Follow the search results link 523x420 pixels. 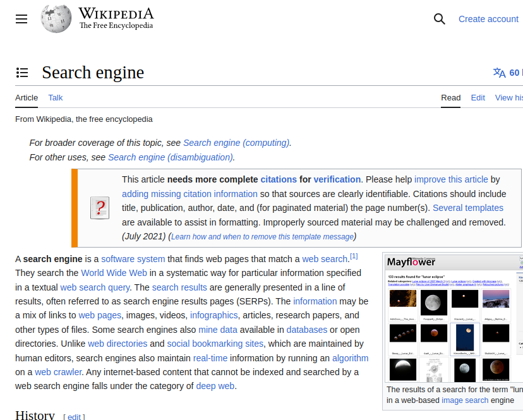pos(179,287)
